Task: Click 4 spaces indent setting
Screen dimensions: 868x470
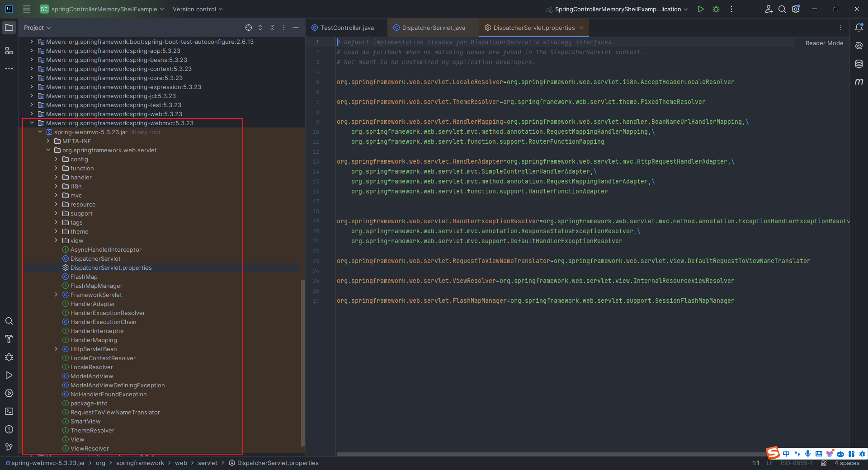Action: [847, 463]
